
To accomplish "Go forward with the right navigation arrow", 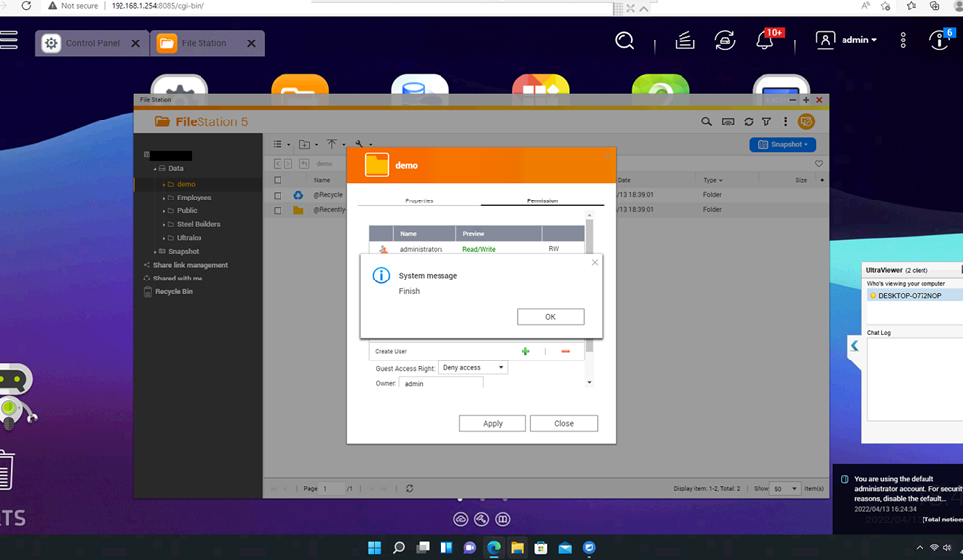I will [288, 163].
